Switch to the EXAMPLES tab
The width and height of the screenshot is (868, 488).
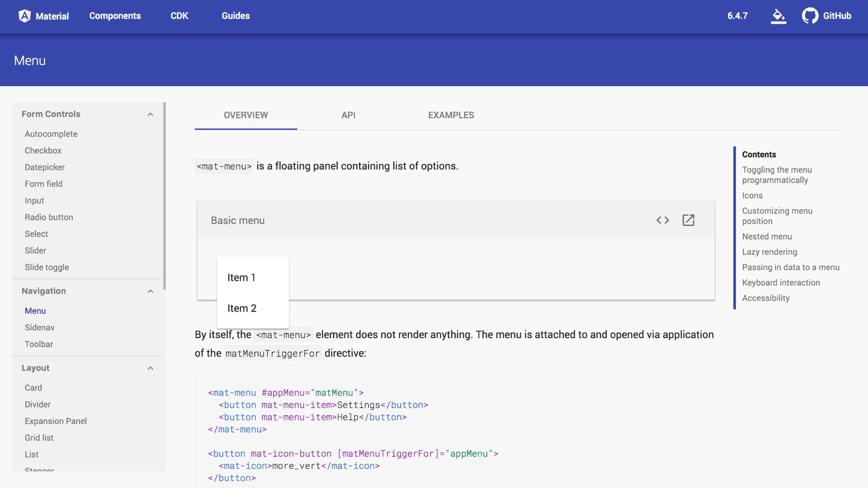tap(451, 115)
